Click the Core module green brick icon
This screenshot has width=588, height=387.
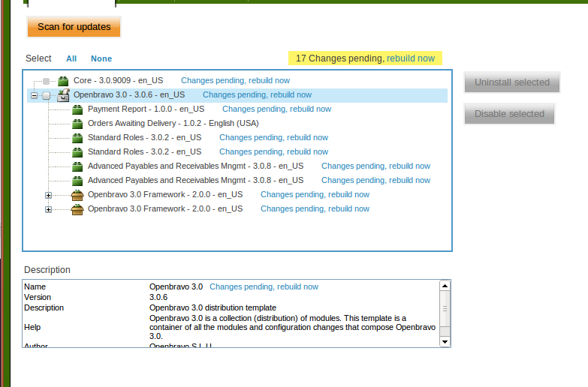point(63,80)
